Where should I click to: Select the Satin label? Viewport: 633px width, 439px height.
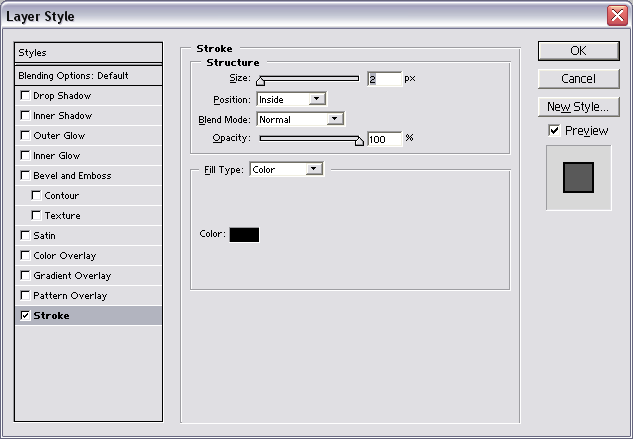tap(44, 236)
